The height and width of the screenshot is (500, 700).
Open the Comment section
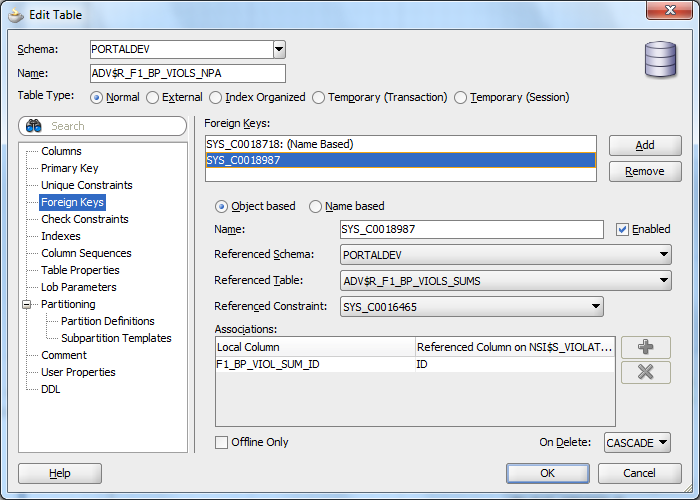click(x=64, y=355)
